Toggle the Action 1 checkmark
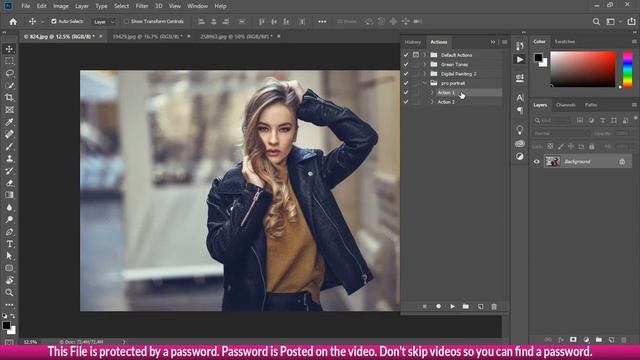This screenshot has width=640, height=360. (406, 93)
